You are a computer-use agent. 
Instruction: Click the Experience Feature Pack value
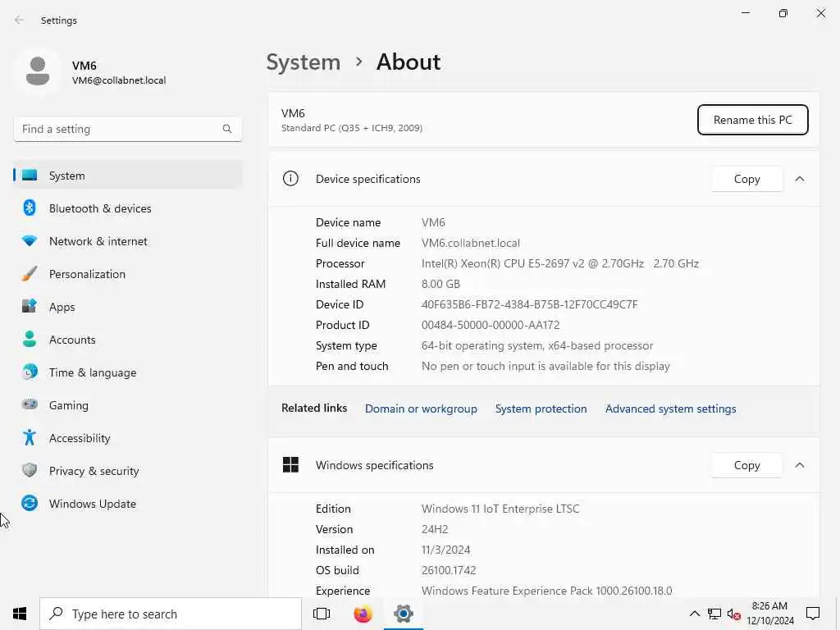tap(546, 591)
